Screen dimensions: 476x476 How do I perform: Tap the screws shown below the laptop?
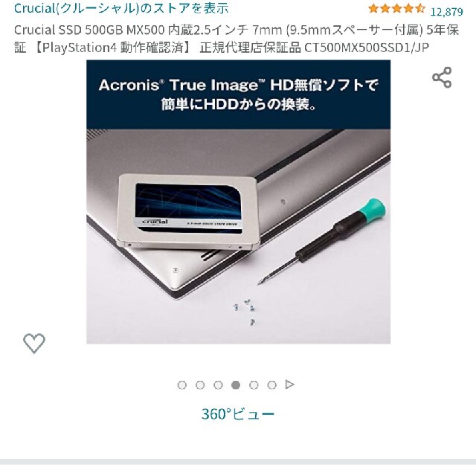[x=245, y=312]
